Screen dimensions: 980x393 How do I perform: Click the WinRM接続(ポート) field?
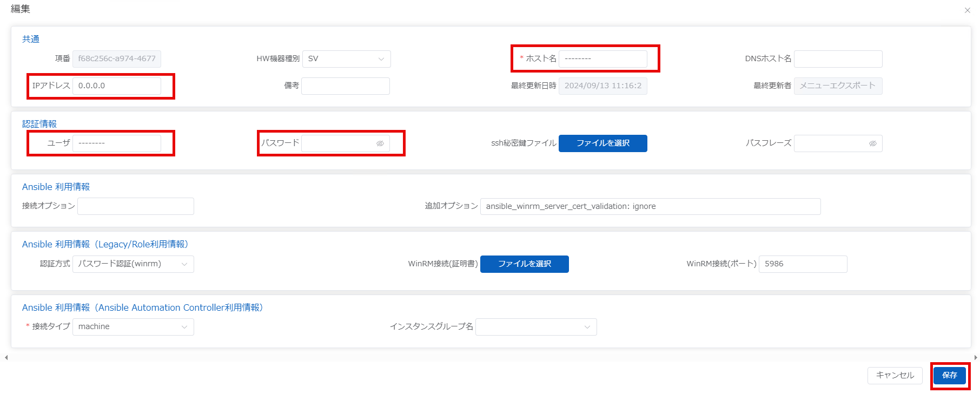pyautogui.click(x=803, y=264)
